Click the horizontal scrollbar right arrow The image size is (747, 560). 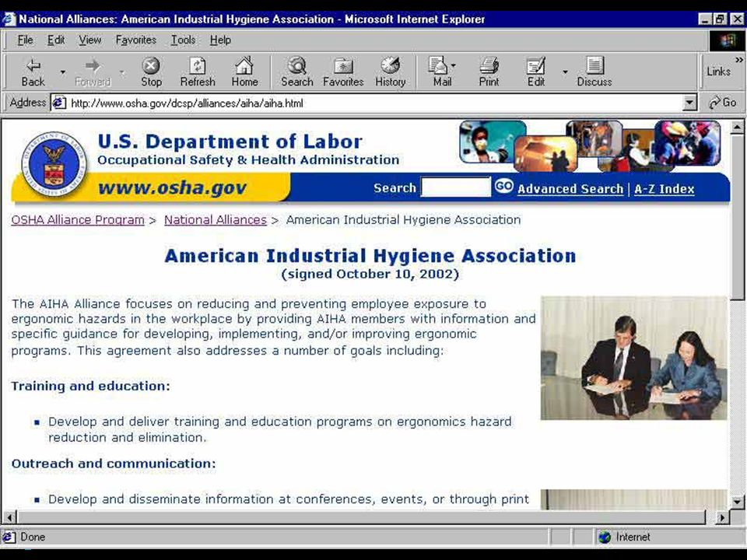[x=722, y=517]
